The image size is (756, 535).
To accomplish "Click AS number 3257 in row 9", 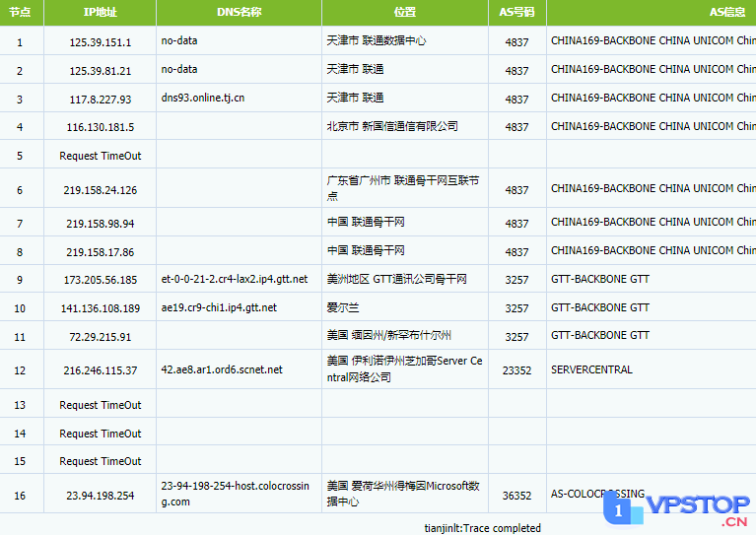I will tap(516, 280).
